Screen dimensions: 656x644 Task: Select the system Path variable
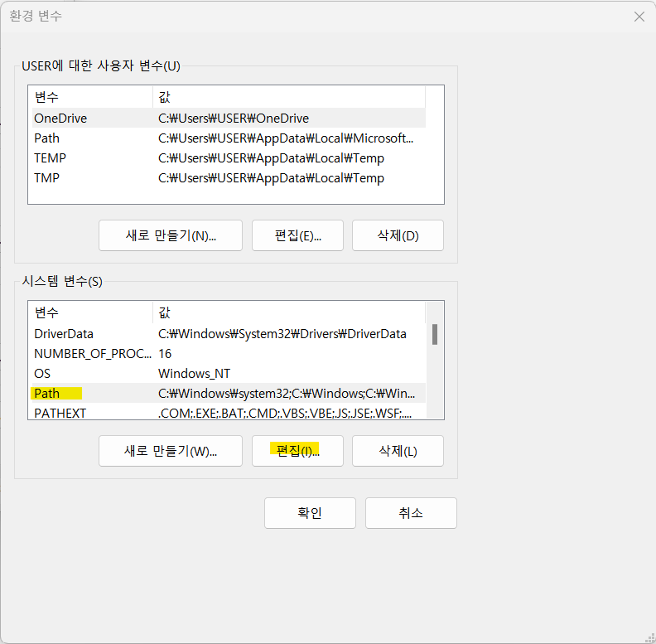point(229,393)
